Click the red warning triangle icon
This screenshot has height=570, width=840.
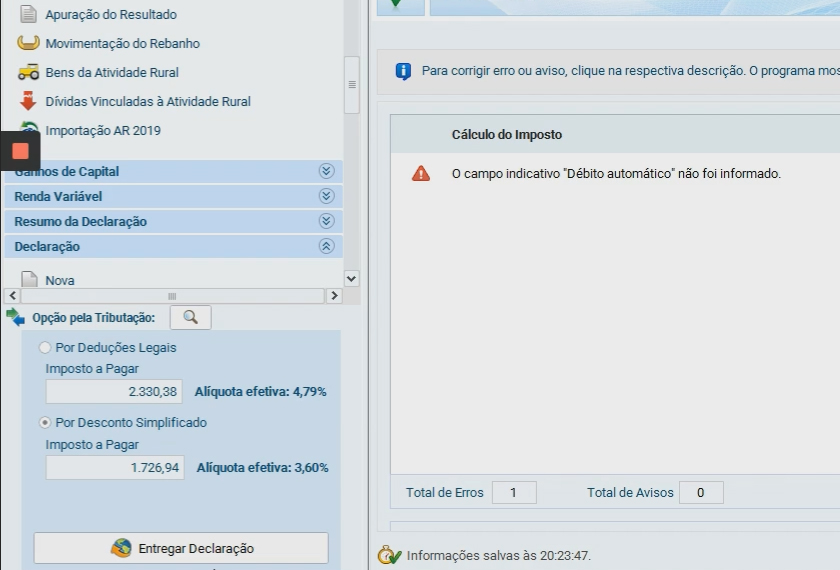click(421, 173)
